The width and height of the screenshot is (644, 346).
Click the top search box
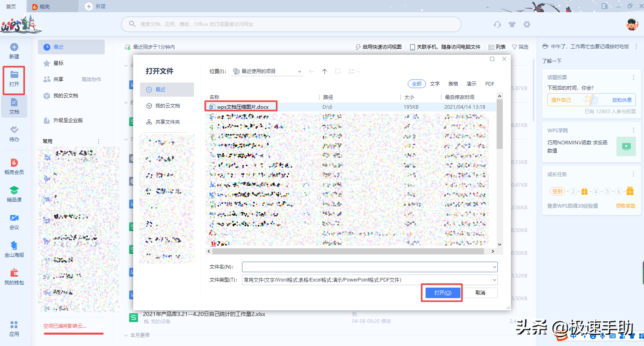pyautogui.click(x=291, y=24)
